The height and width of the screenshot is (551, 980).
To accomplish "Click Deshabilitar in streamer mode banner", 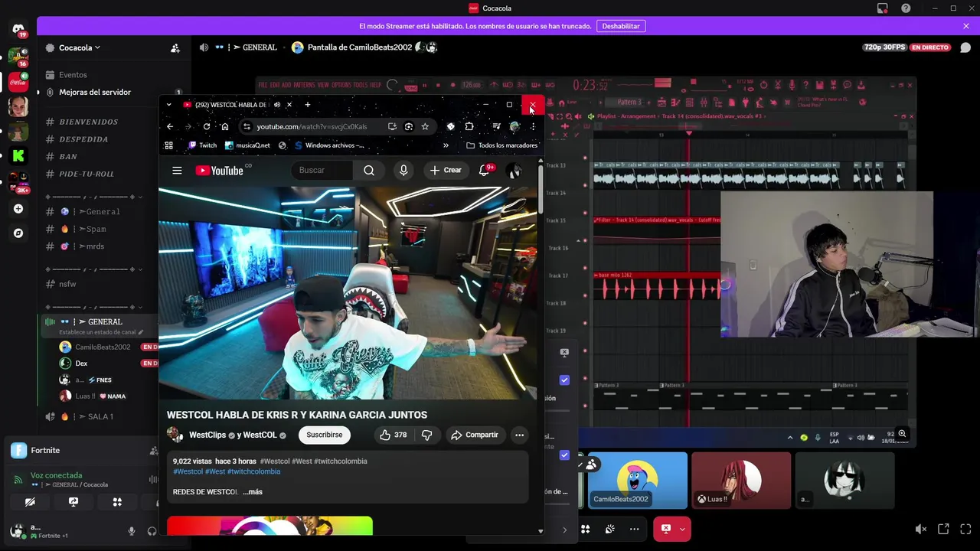I will point(620,26).
